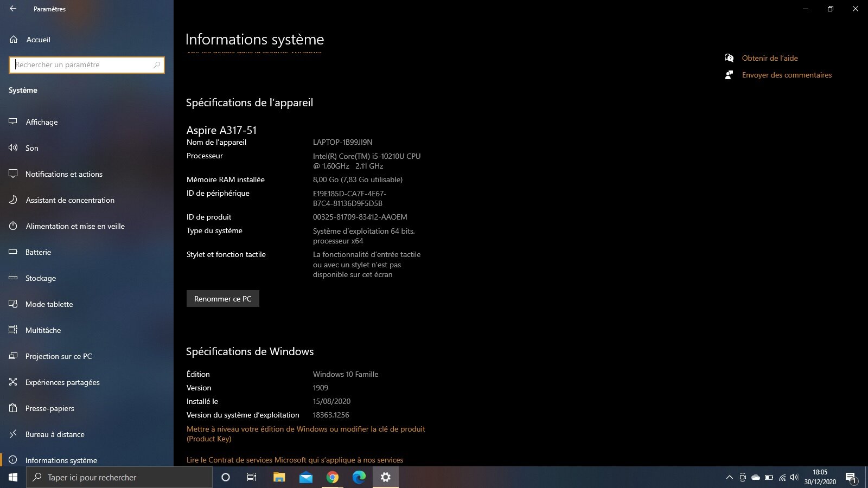Restore down the Paramètres window
This screenshot has width=868, height=488.
[x=831, y=9]
